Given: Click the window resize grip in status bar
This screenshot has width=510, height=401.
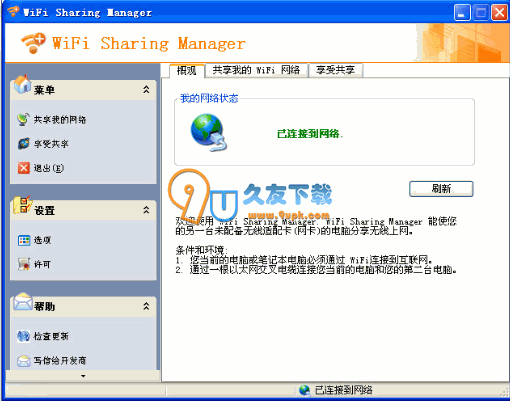Looking at the screenshot, I should pos(505,392).
